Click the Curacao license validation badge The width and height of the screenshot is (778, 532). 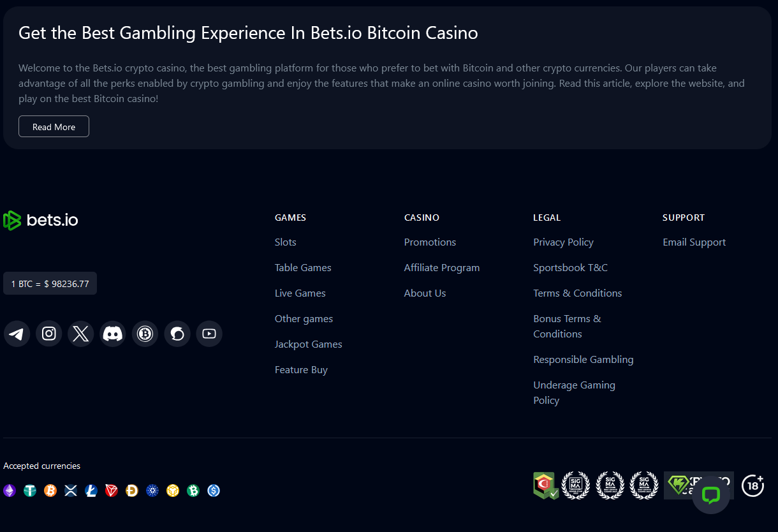546,485
